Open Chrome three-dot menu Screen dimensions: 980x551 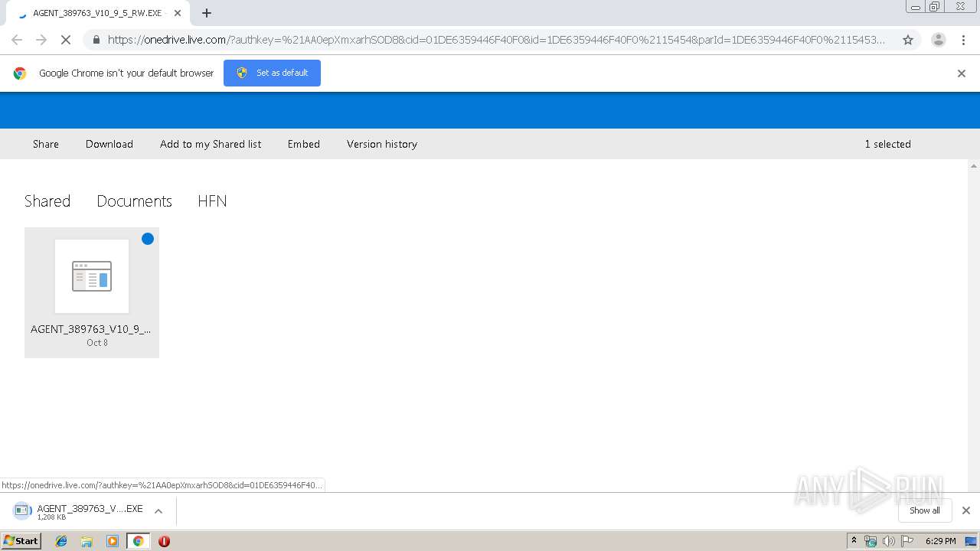(x=964, y=40)
